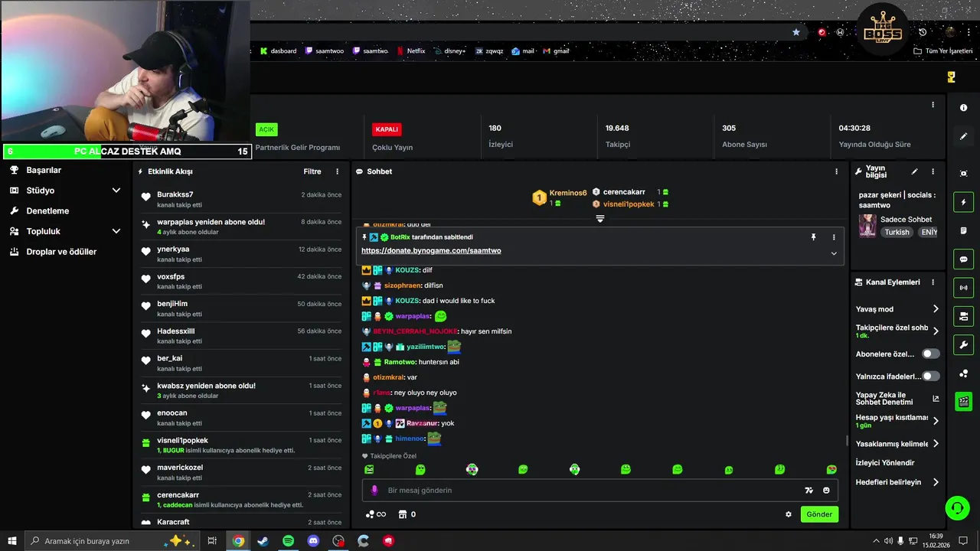Expand the pinned message chevron
Screen dimensions: 980x551
834,253
